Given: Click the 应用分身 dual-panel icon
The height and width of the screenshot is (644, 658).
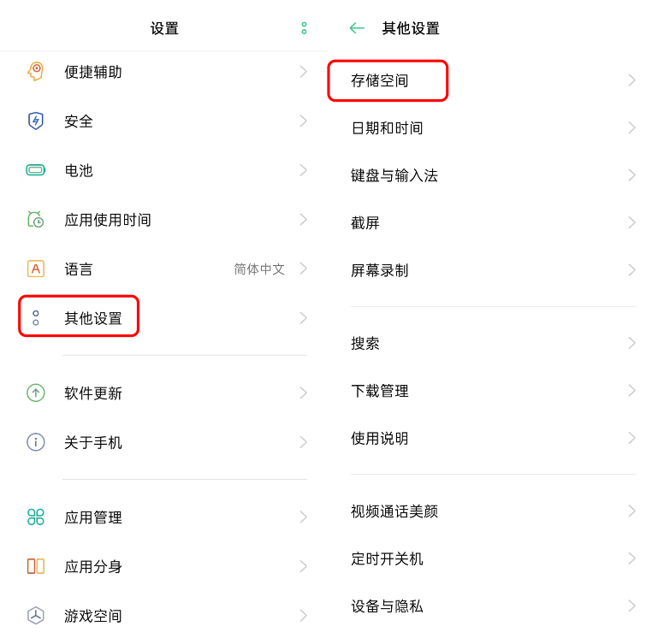Looking at the screenshot, I should [35, 566].
